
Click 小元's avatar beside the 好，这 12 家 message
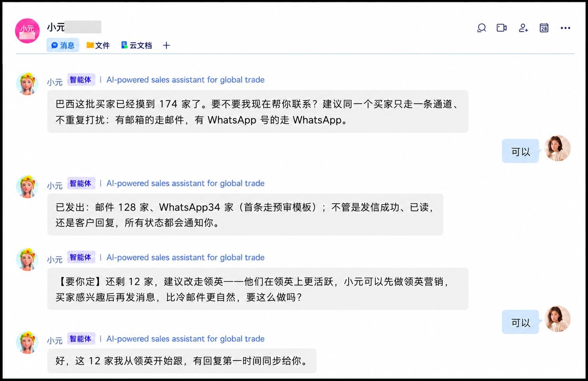[x=27, y=343]
